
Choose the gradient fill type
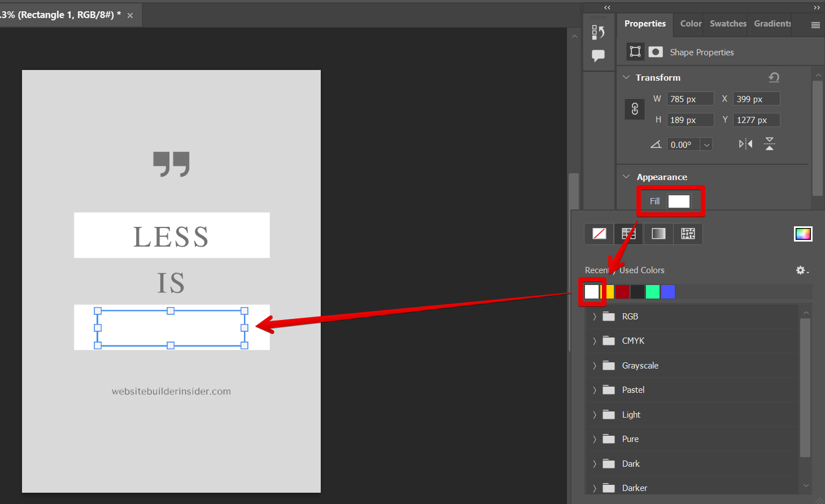click(658, 234)
